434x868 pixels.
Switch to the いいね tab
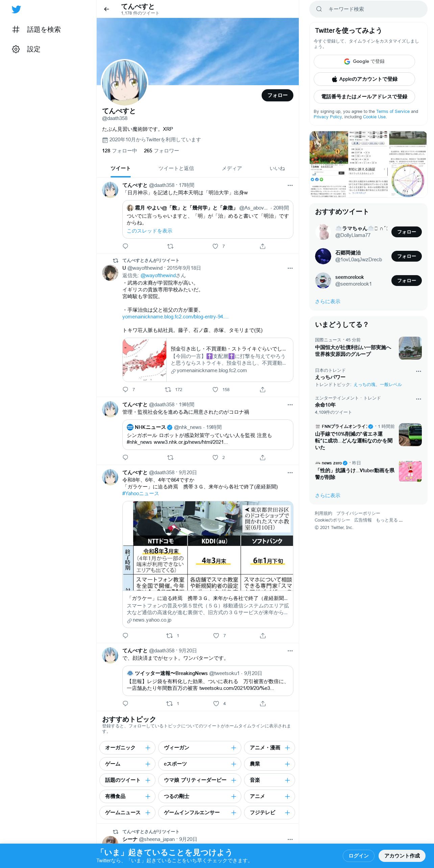coord(277,168)
